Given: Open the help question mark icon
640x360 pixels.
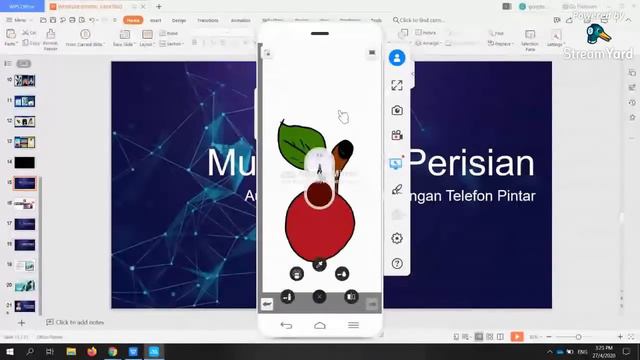Looking at the screenshot, I should pyautogui.click(x=397, y=264).
